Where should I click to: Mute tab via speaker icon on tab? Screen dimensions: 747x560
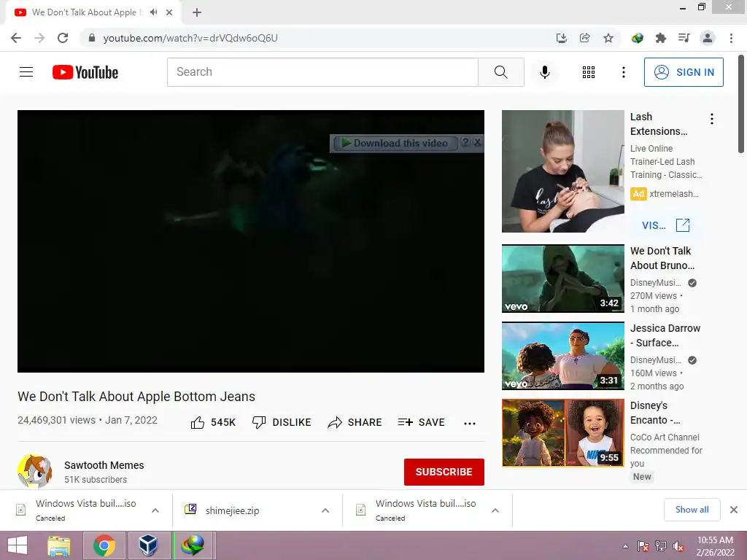coord(153,12)
